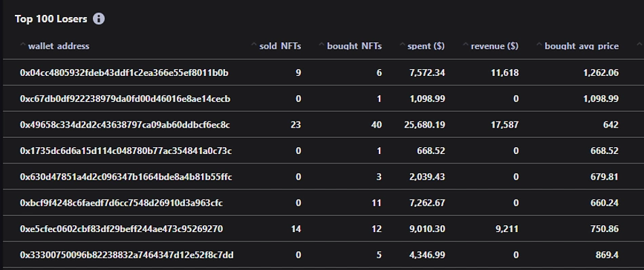Open wallet 0xc67db0df922238979da0fd00d46016e8ae14cecb
644x270 pixels.
click(125, 98)
